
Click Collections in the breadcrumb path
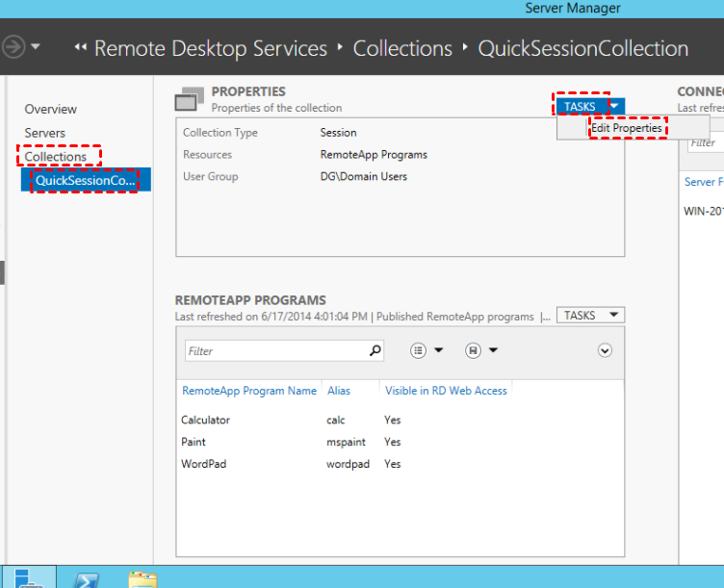click(x=402, y=48)
